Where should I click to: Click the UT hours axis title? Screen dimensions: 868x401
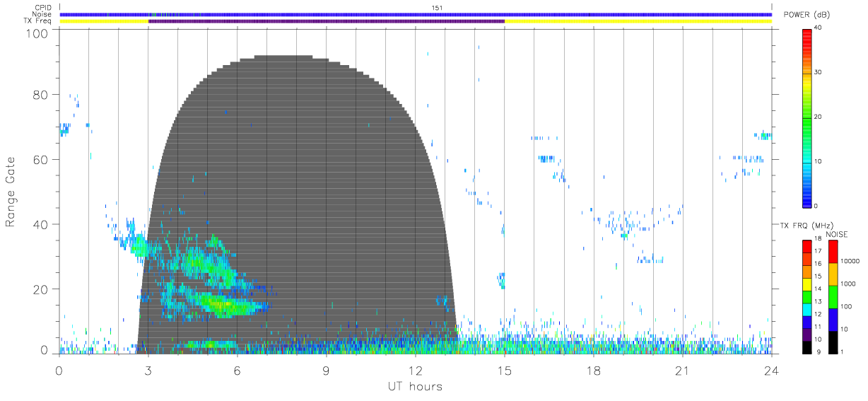click(415, 386)
